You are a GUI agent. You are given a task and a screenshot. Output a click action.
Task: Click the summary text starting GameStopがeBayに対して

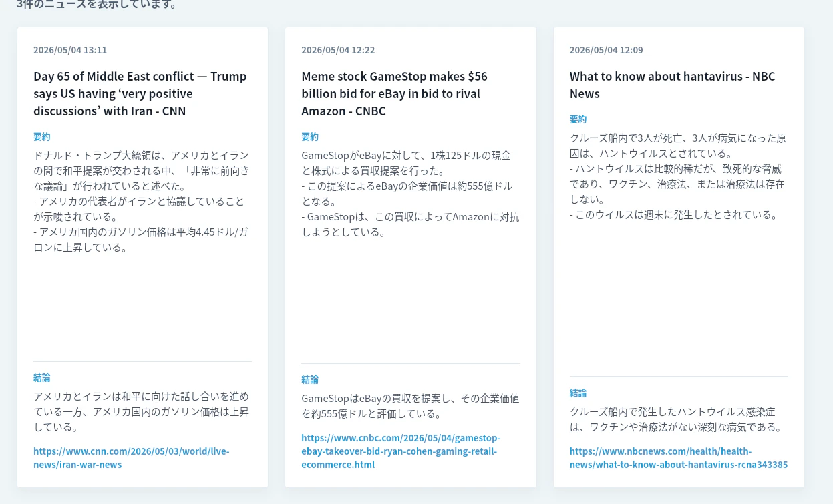(410, 194)
